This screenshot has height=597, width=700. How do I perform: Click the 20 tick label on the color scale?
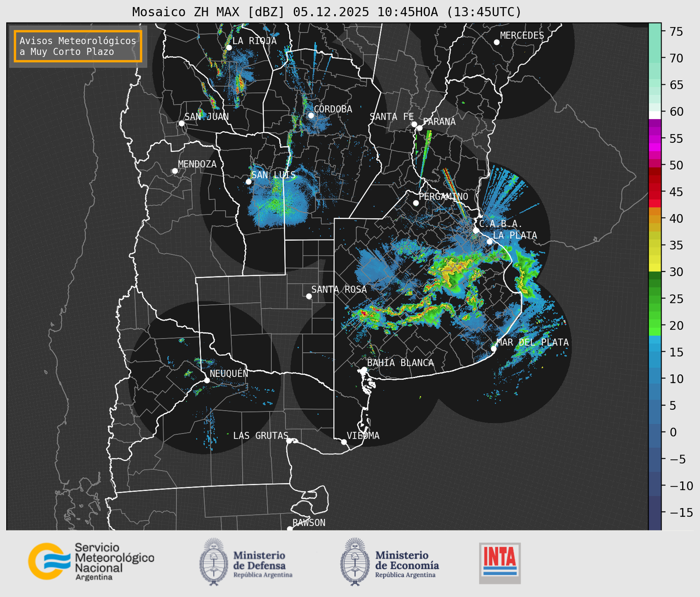(676, 326)
